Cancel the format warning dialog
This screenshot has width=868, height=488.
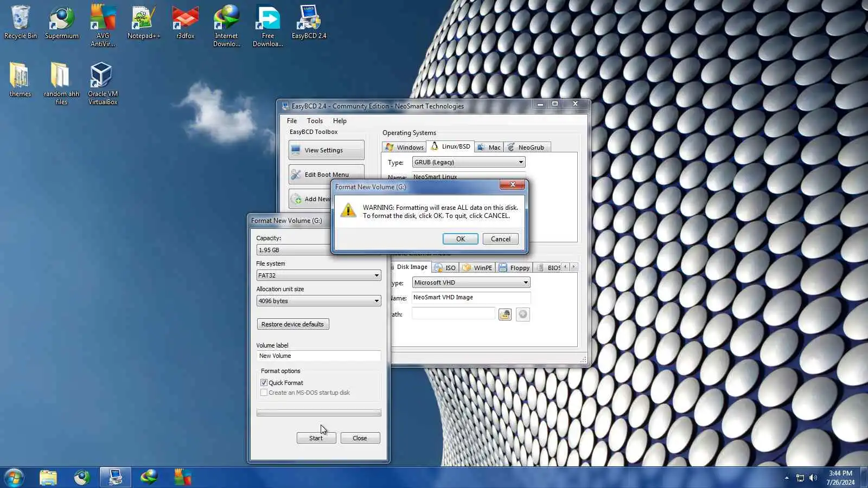501,239
